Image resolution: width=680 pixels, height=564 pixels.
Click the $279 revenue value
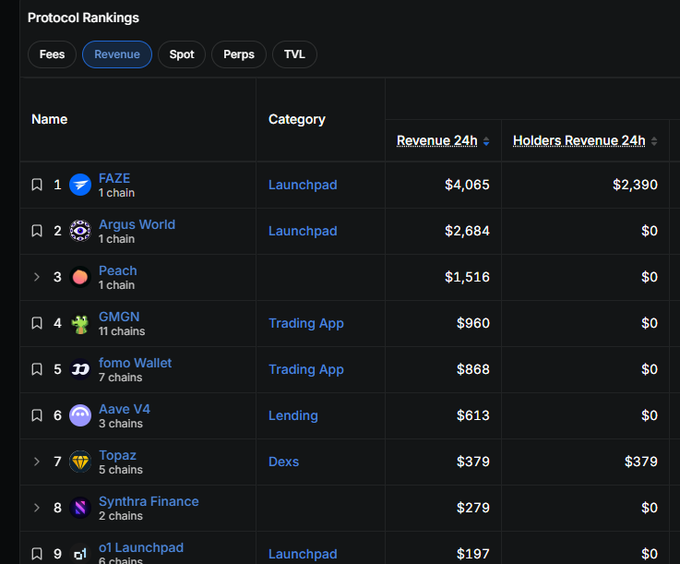(x=473, y=508)
